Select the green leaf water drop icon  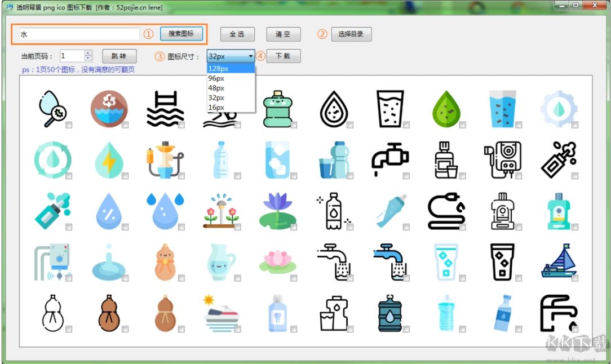click(x=447, y=107)
